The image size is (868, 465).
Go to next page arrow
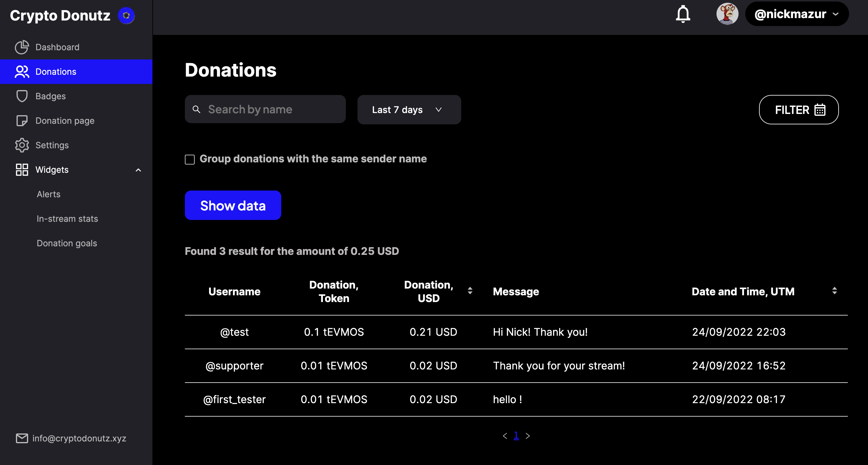[528, 436]
